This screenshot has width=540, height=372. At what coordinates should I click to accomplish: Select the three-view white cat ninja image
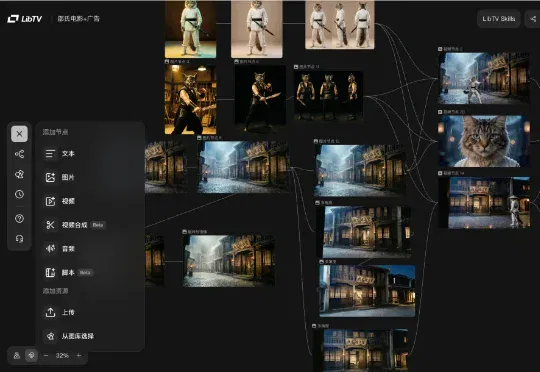(x=340, y=25)
